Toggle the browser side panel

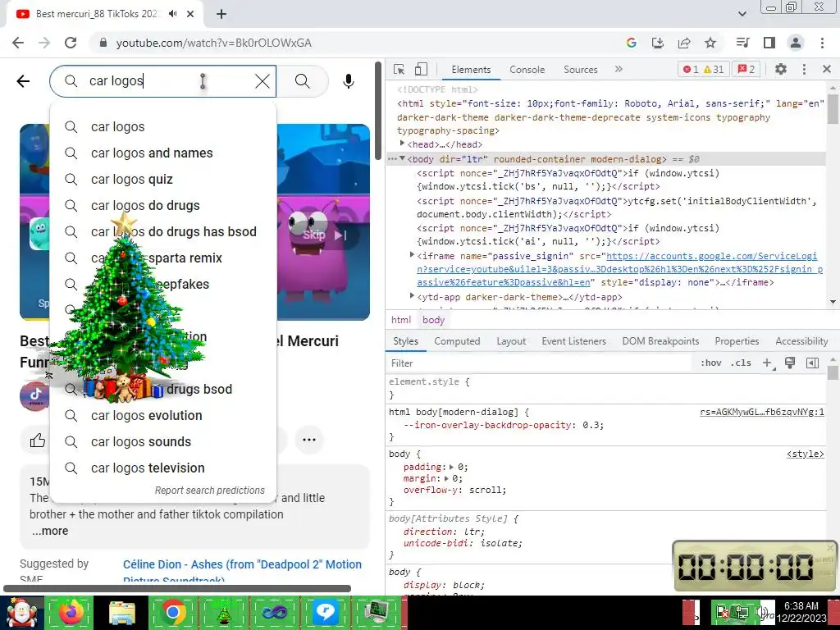(x=769, y=43)
